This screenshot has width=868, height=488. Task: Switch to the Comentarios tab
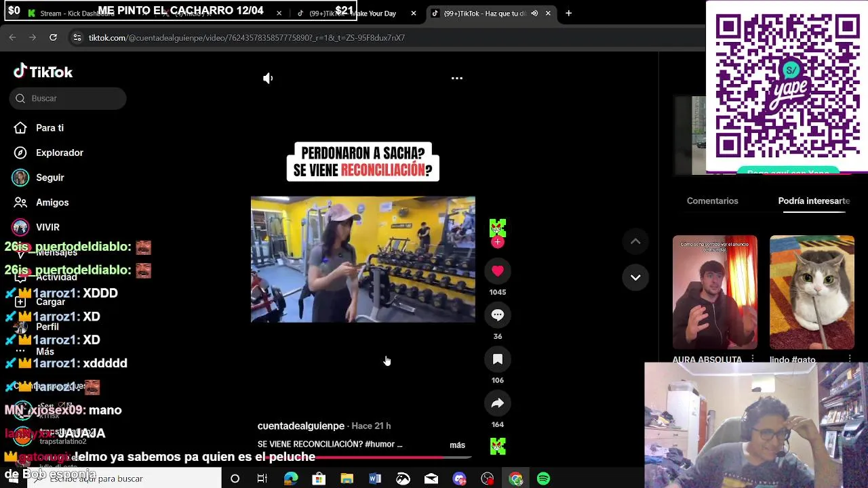712,201
